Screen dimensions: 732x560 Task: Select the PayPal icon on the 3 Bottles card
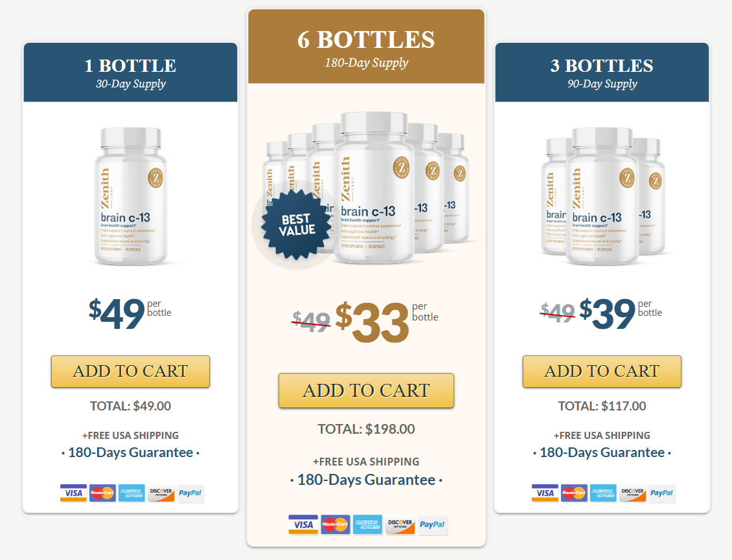(x=662, y=493)
